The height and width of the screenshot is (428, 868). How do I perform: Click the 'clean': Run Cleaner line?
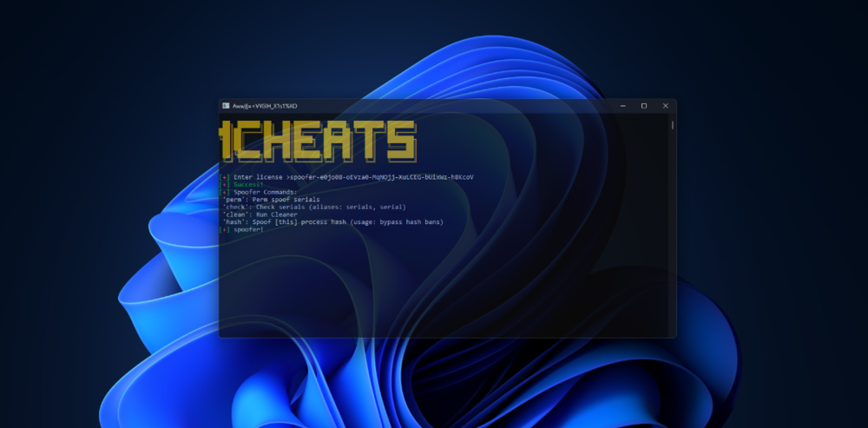[260, 214]
